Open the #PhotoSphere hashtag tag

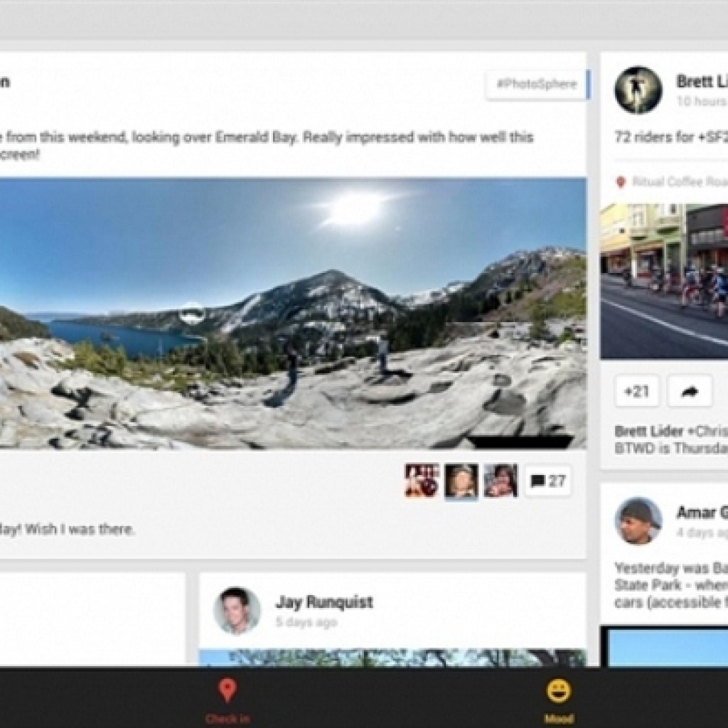point(537,84)
